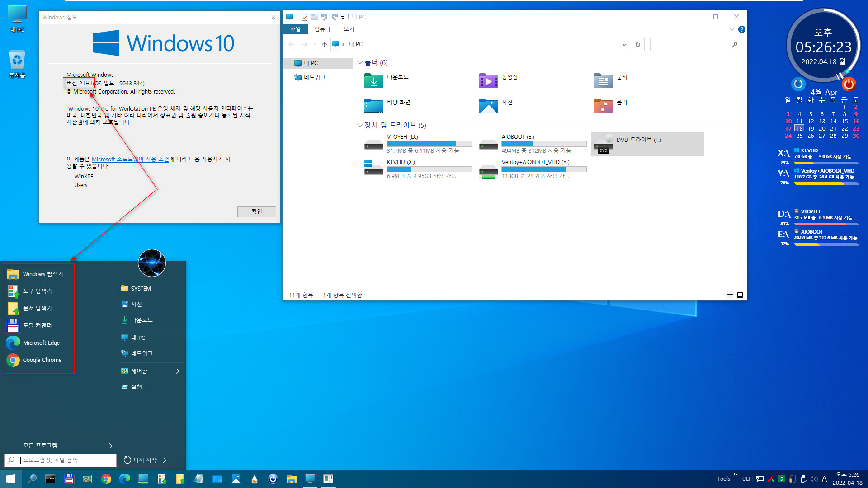This screenshot has width=868, height=488.
Task: Select Ventoy+AIOBOOT_VHD (Y:) drive
Action: (533, 169)
